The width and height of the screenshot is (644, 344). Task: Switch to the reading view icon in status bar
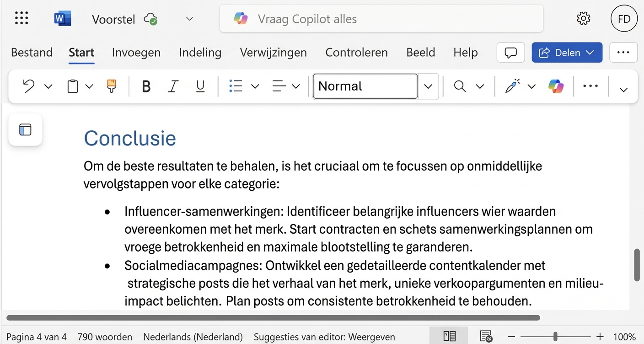(x=449, y=335)
